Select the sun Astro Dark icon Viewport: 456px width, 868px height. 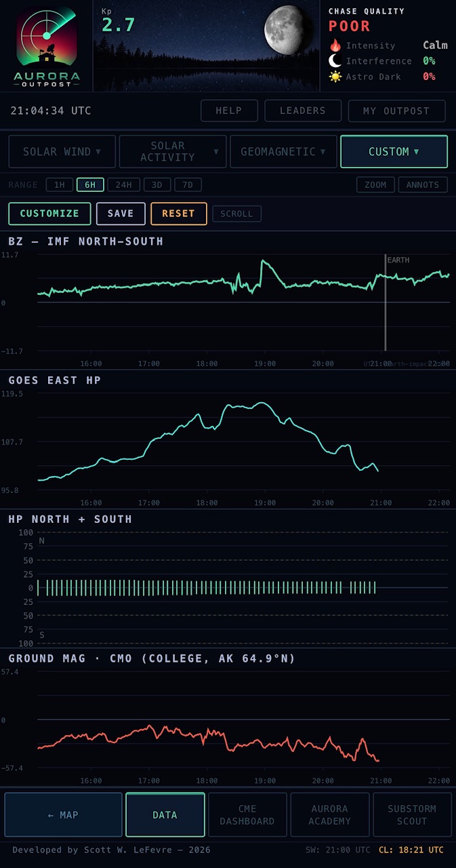point(335,77)
